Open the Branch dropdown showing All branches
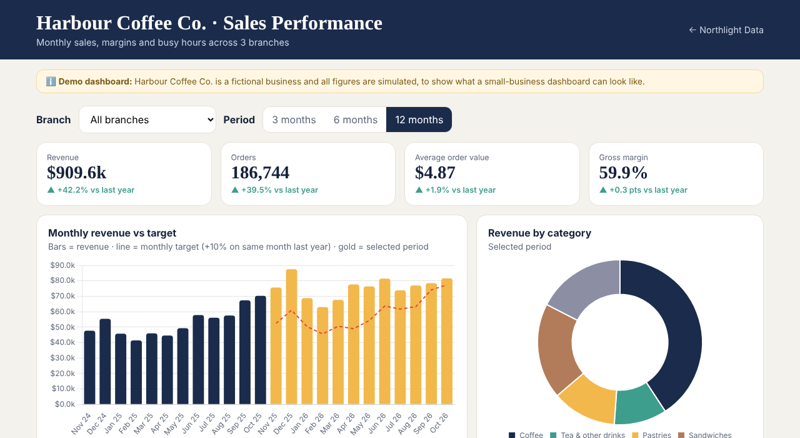This screenshot has height=438, width=800. (147, 119)
